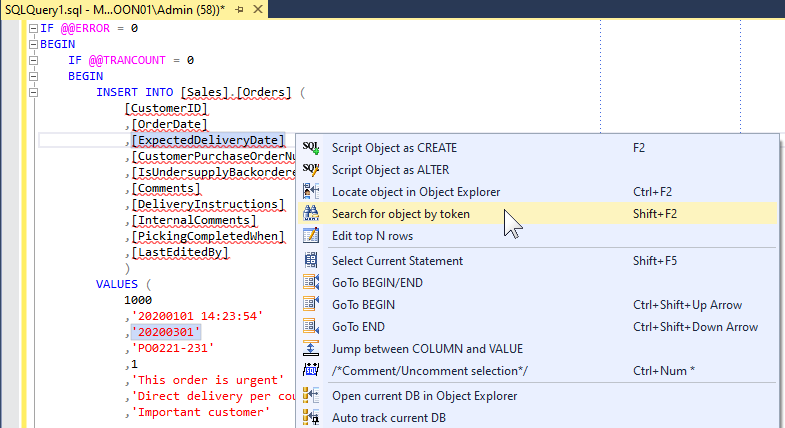Click the 'This order is urgent' string

click(x=208, y=380)
